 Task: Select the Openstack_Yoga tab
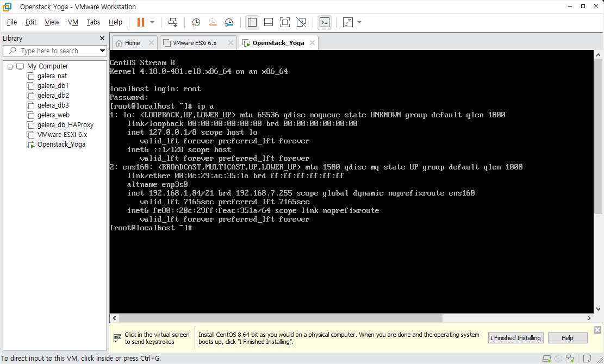tap(278, 43)
